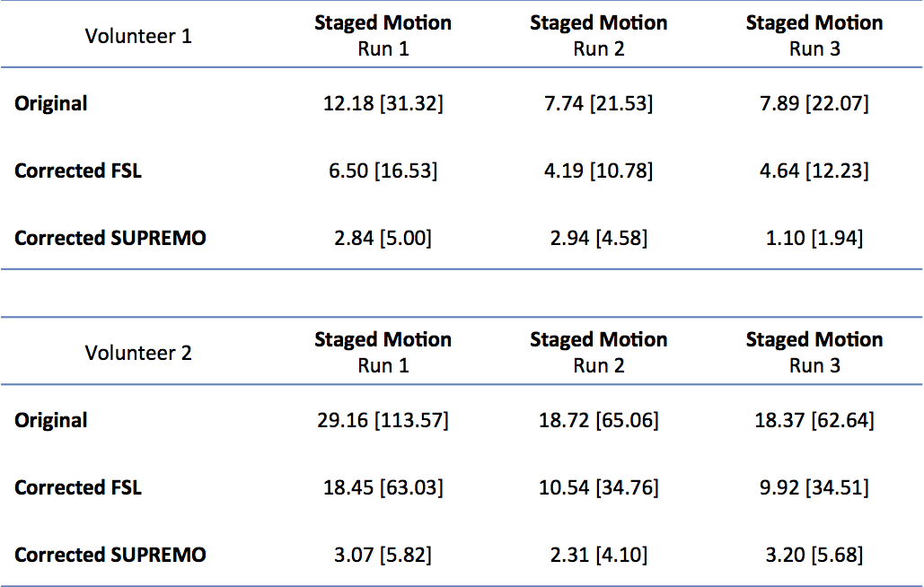Select the 3.07 [5.82] value

[383, 555]
